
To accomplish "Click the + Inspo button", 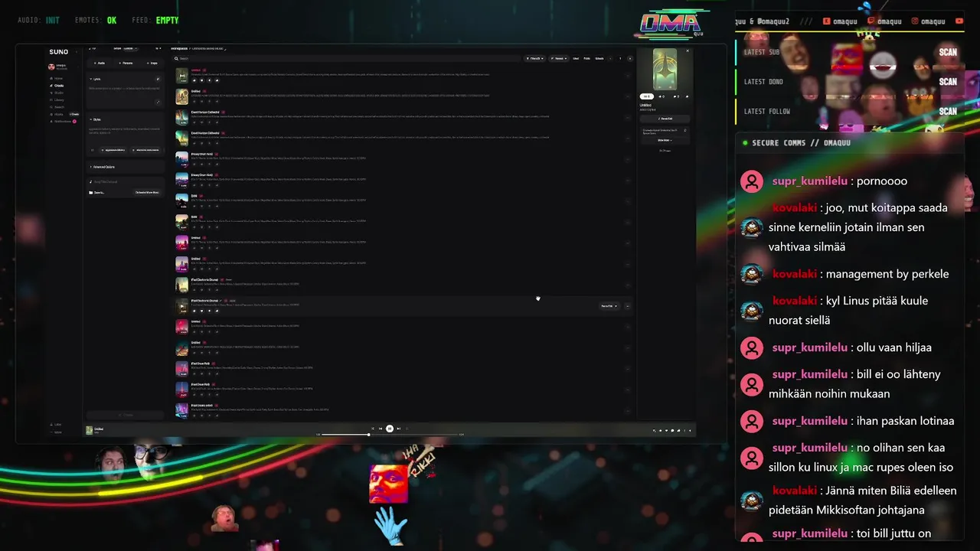I will (152, 63).
